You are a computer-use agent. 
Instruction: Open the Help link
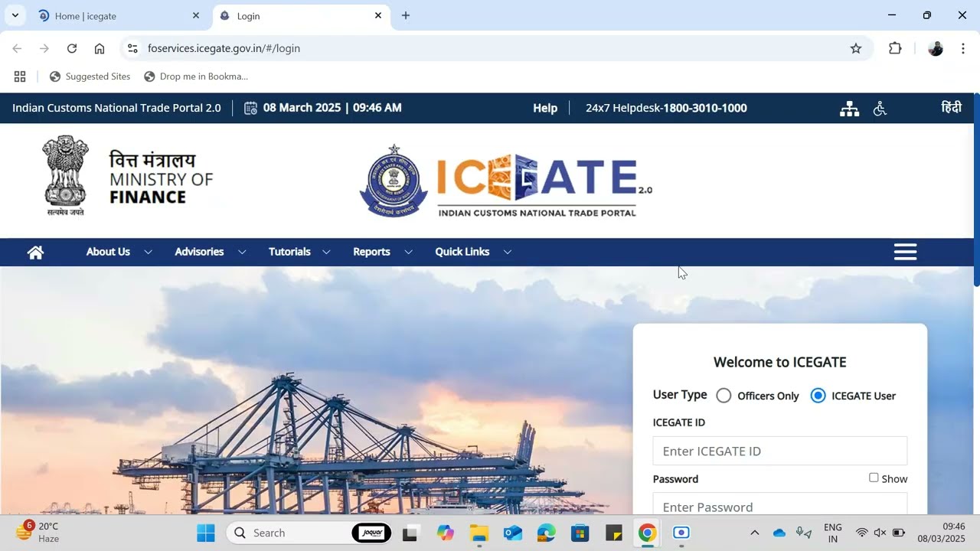pos(545,108)
